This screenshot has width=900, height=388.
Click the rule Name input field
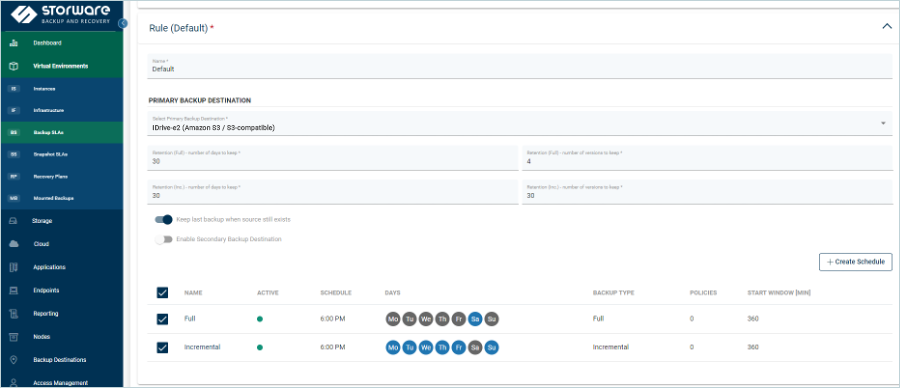[519, 66]
